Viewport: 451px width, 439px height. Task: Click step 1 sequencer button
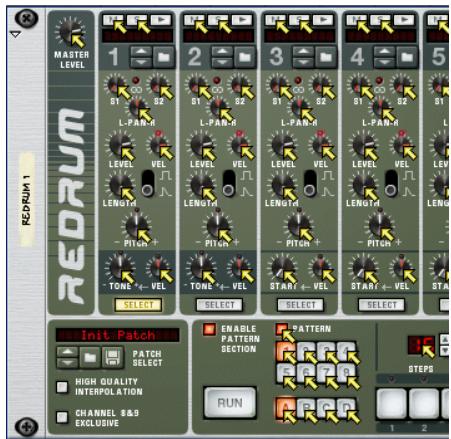click(x=391, y=404)
